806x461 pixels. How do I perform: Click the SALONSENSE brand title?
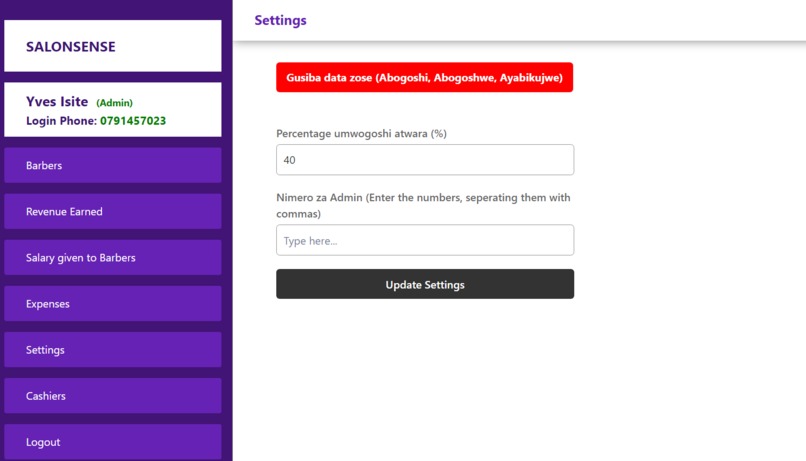pyautogui.click(x=71, y=47)
